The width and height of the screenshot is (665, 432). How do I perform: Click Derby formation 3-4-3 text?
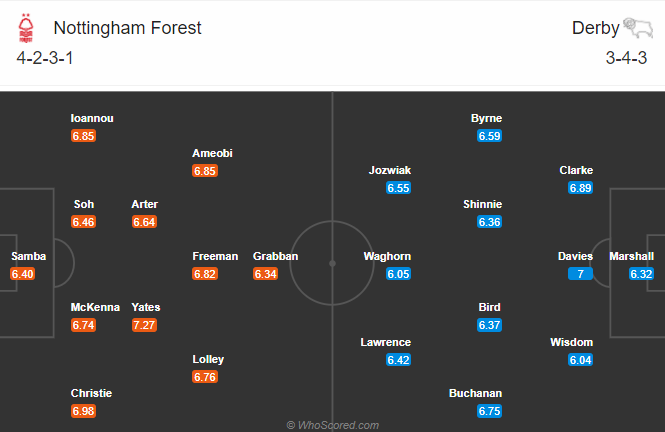tap(626, 58)
